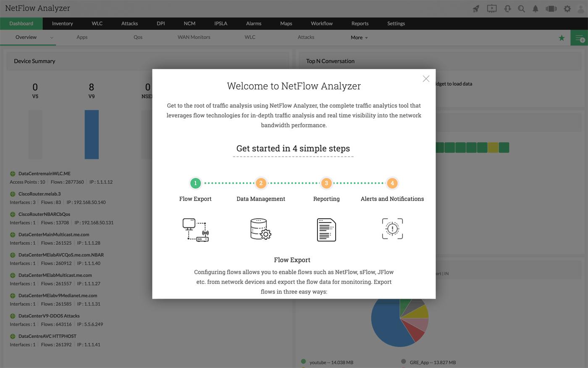Click status icon beside DataCenterMainMulticast.me.com
The width and height of the screenshot is (588, 368).
13,235
